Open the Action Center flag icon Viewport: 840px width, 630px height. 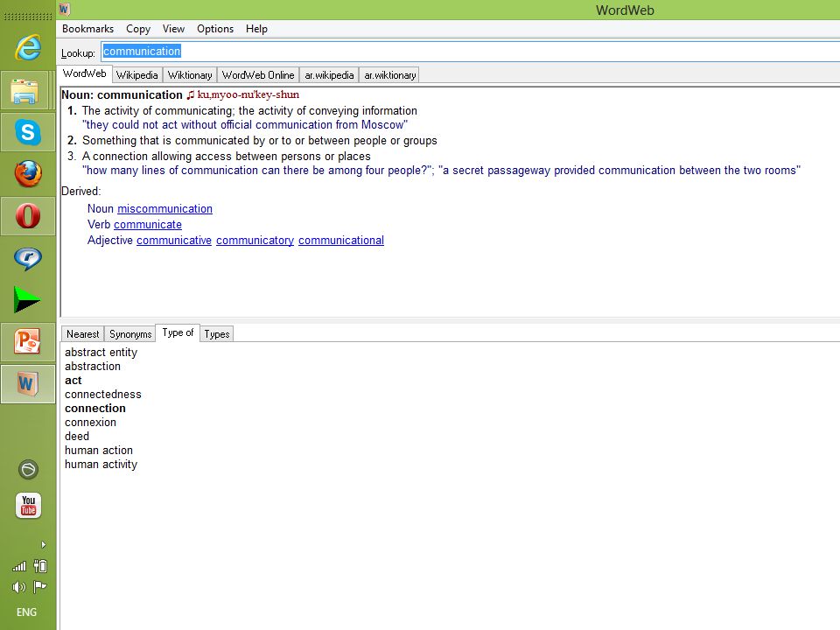tap(40, 586)
